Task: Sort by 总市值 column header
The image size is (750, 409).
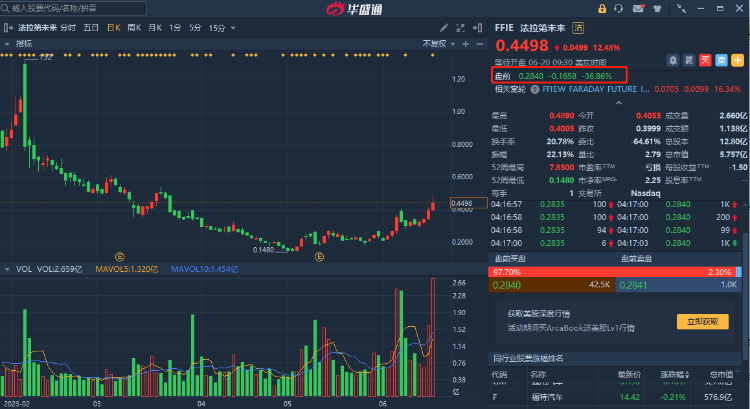Action: pos(721,375)
